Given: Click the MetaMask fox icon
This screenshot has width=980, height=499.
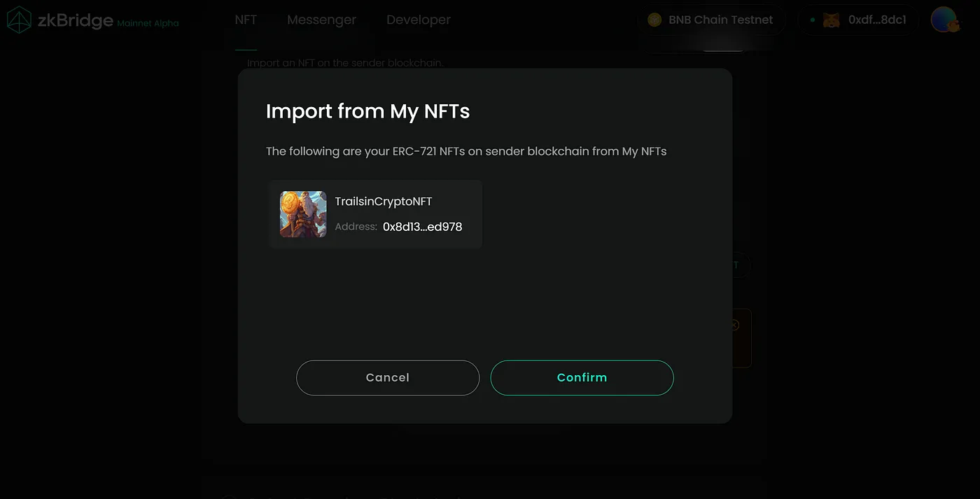Looking at the screenshot, I should [831, 20].
